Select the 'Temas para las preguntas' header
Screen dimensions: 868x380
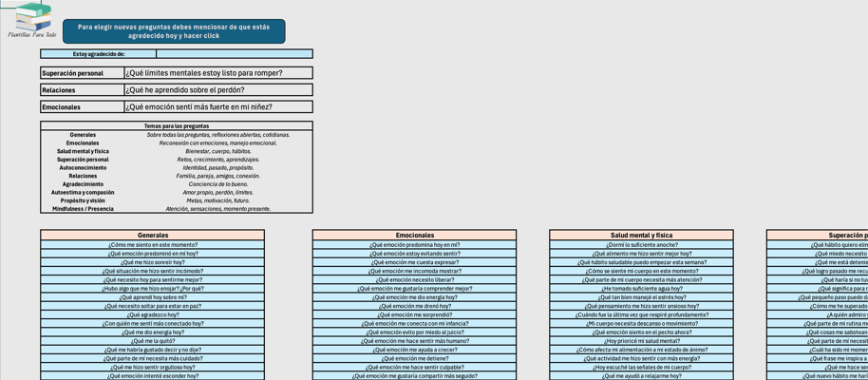click(177, 126)
